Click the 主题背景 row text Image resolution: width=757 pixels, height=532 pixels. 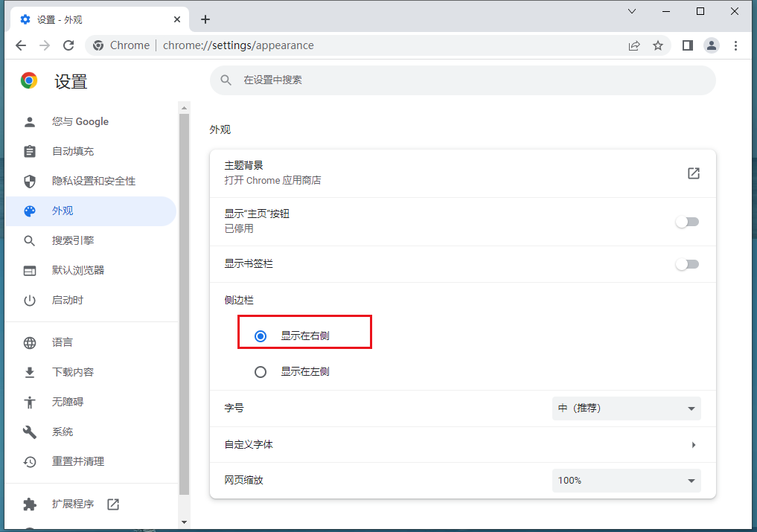(244, 166)
